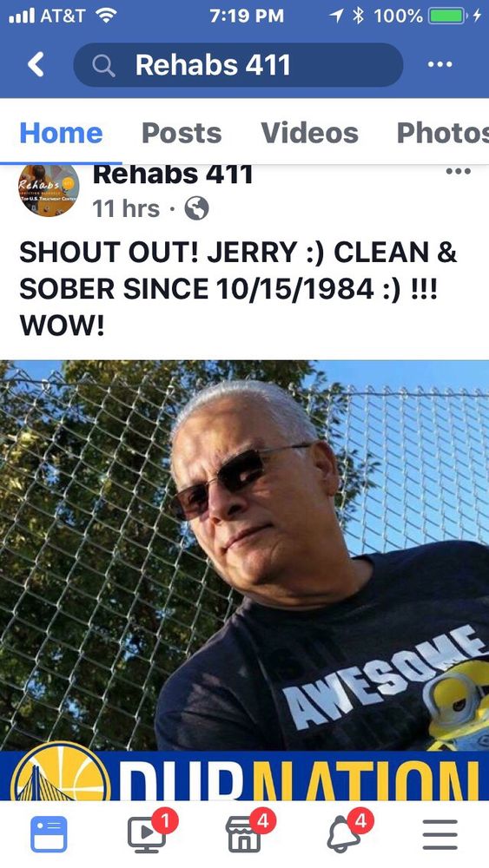Viewport: 489px width, 868px height.
Task: Switch to the Posts tab
Action: point(182,133)
